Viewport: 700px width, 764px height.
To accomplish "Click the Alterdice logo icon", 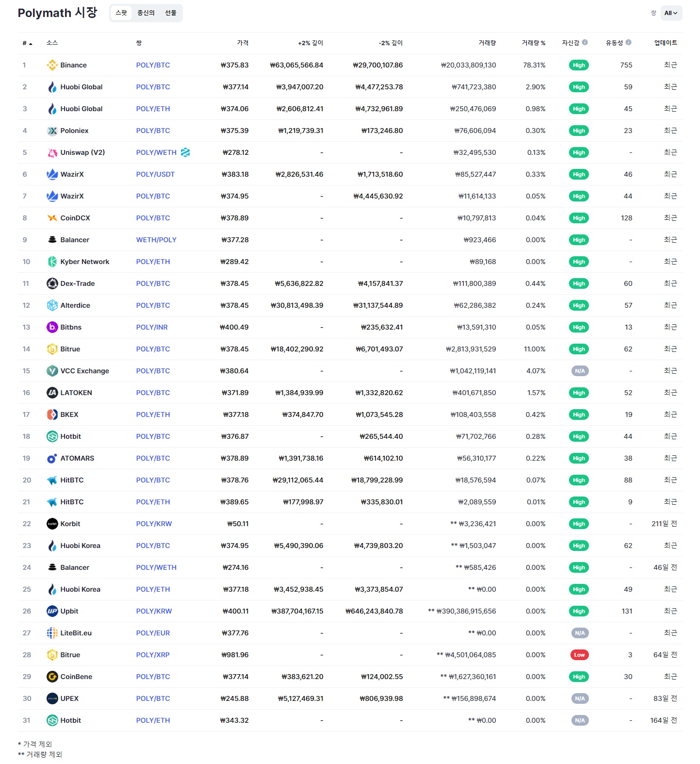I will [x=52, y=305].
